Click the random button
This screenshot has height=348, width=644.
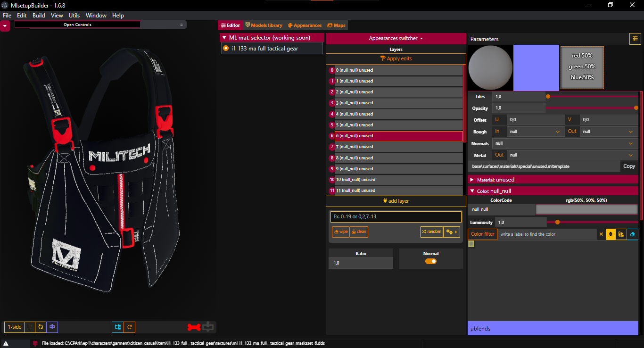(x=431, y=232)
